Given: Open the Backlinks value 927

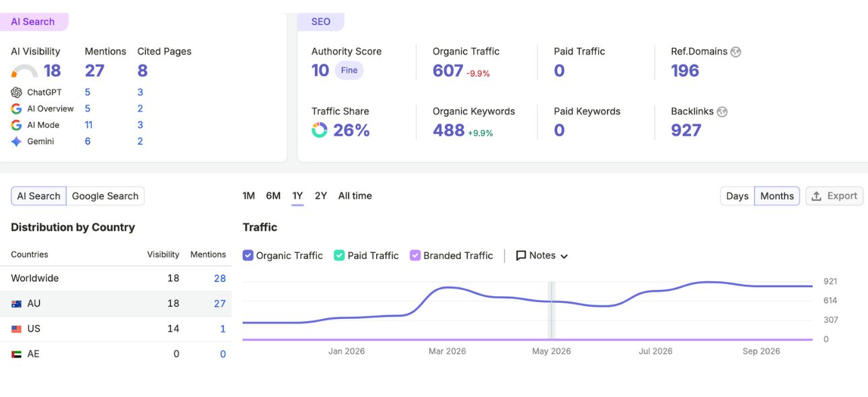Looking at the screenshot, I should point(686,130).
